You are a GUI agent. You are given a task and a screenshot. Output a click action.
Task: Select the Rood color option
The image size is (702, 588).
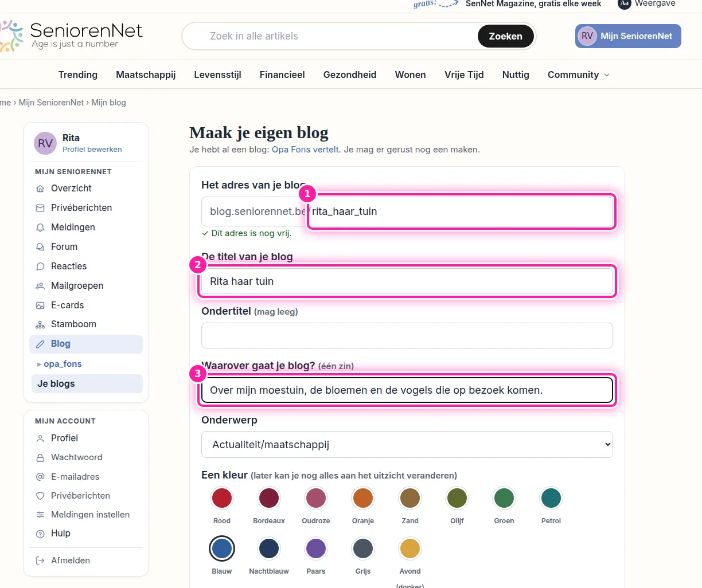222,498
